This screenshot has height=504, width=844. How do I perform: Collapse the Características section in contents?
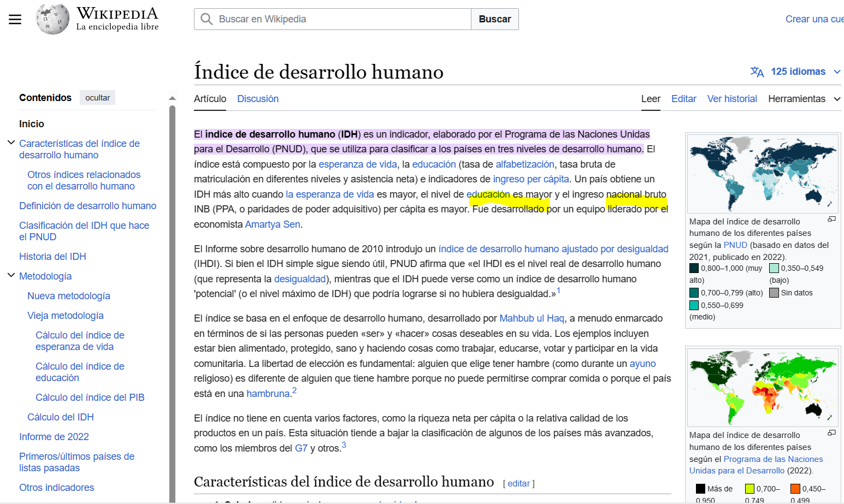click(x=11, y=143)
